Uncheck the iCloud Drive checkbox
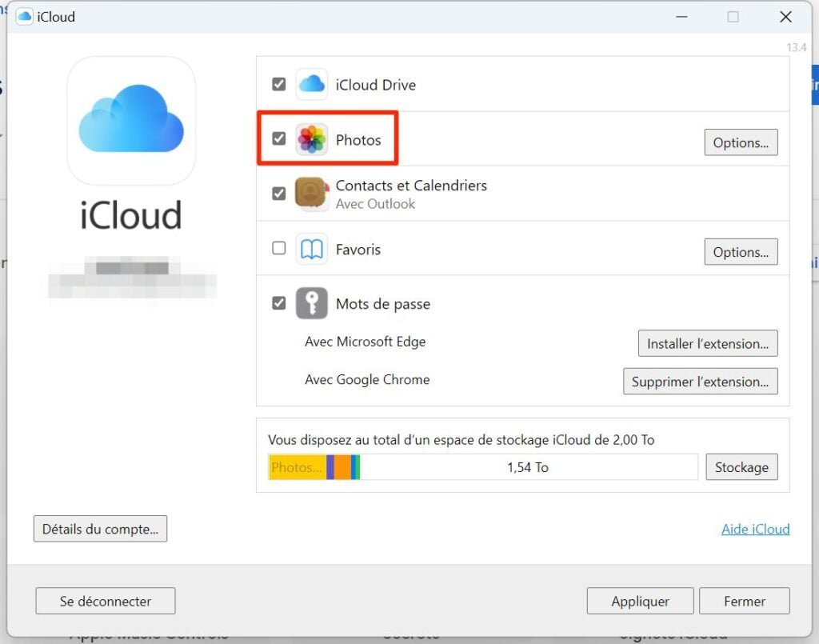This screenshot has height=644, width=819. (x=279, y=84)
